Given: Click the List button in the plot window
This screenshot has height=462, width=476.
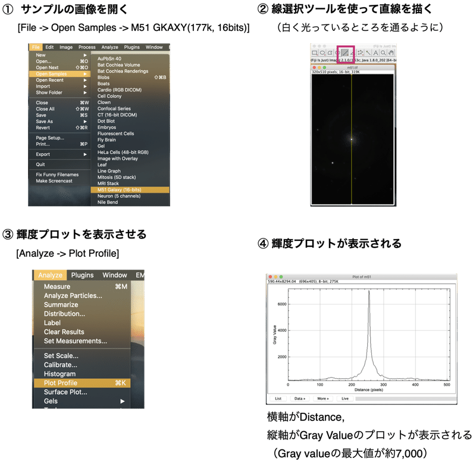Looking at the screenshot, I should 278,398.
